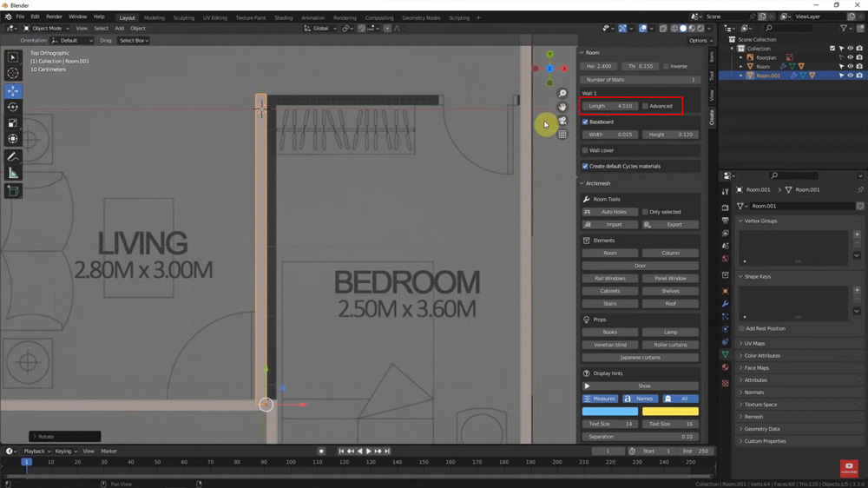Jump to the timeline end frame
Image resolution: width=868 pixels, height=488 pixels.
(x=387, y=451)
